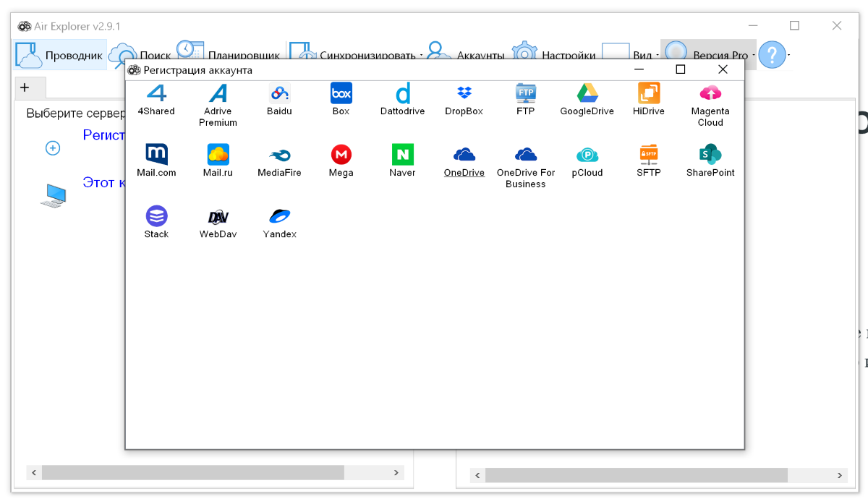This screenshot has height=504, width=868.
Task: Open the Версия Pro toolbar menu
Action: click(709, 55)
